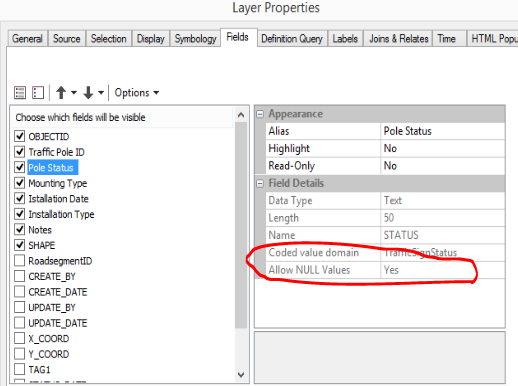
Task: Enable the RoadsegmentID field checkbox
Action: coord(20,260)
